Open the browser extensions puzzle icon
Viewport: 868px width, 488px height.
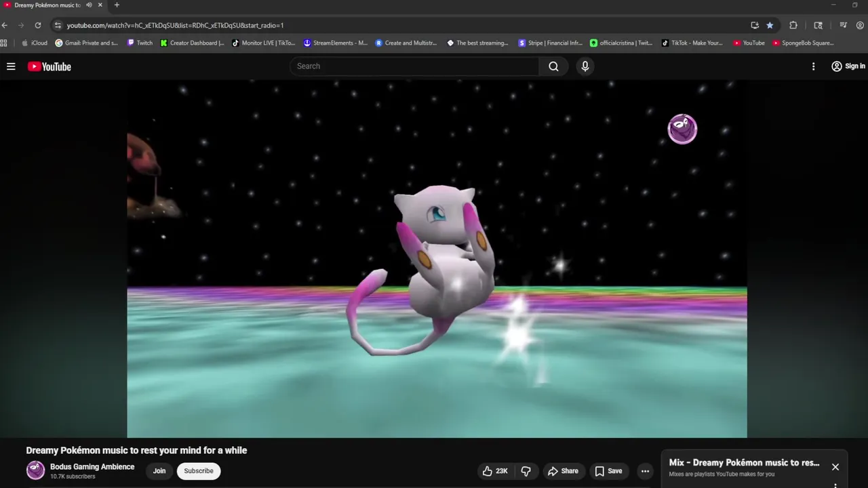click(793, 25)
